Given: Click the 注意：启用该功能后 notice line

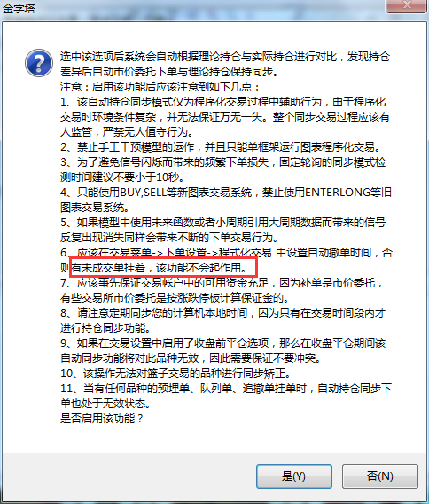Looking at the screenshot, I should coord(160,86).
